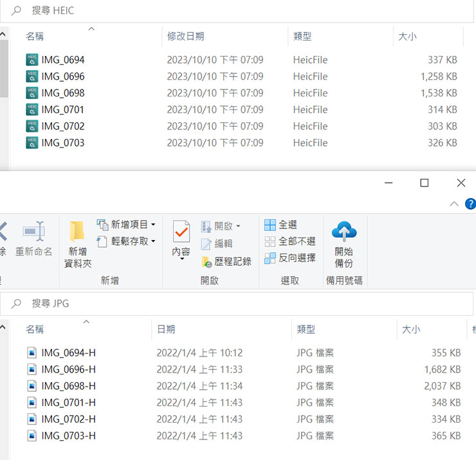Click date 2022/1/4 上午 11:34
Screen dimensions: 476x460
point(200,386)
